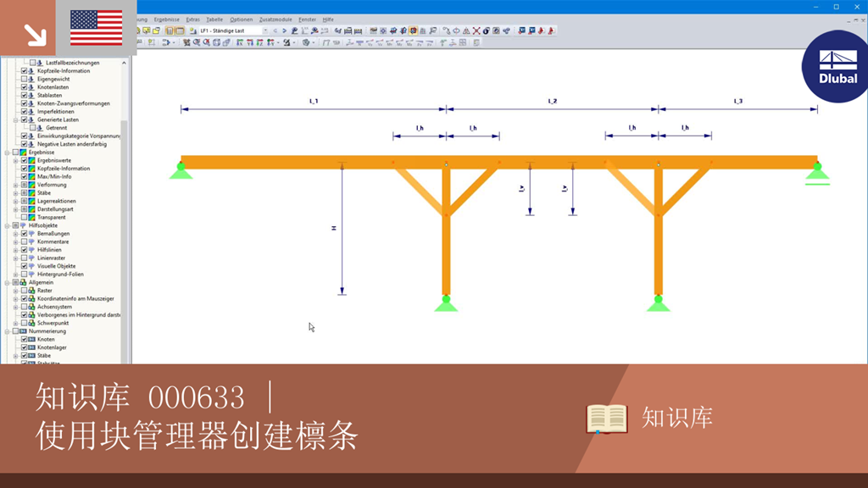Go to previous load case arrow
The height and width of the screenshot is (488, 868).
point(275,31)
